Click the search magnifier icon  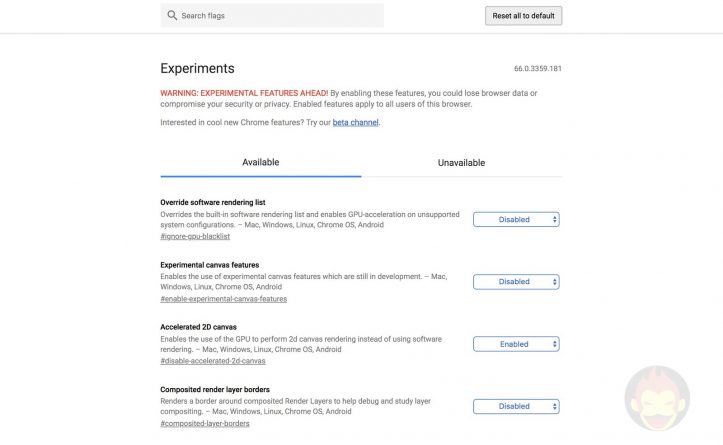[x=172, y=16]
